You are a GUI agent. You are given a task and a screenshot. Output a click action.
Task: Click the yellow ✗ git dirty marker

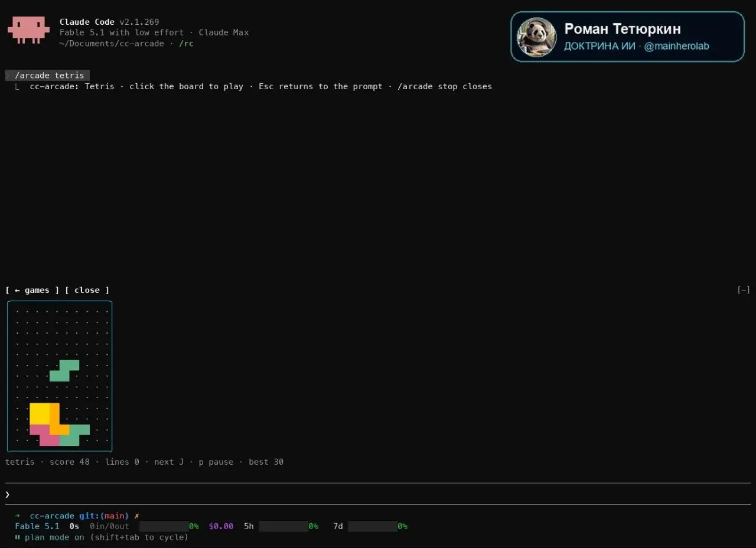click(x=136, y=516)
